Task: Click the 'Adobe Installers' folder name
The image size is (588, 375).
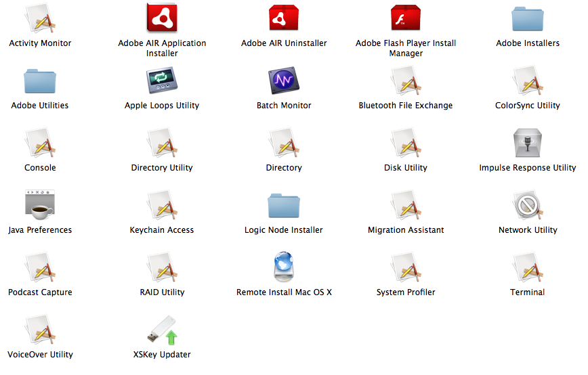Action: pos(528,43)
